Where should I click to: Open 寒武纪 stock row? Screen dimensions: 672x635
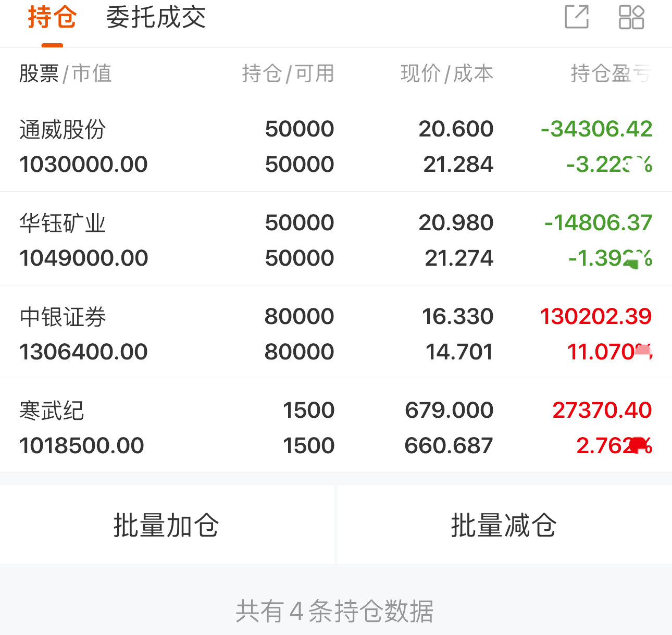point(336,427)
